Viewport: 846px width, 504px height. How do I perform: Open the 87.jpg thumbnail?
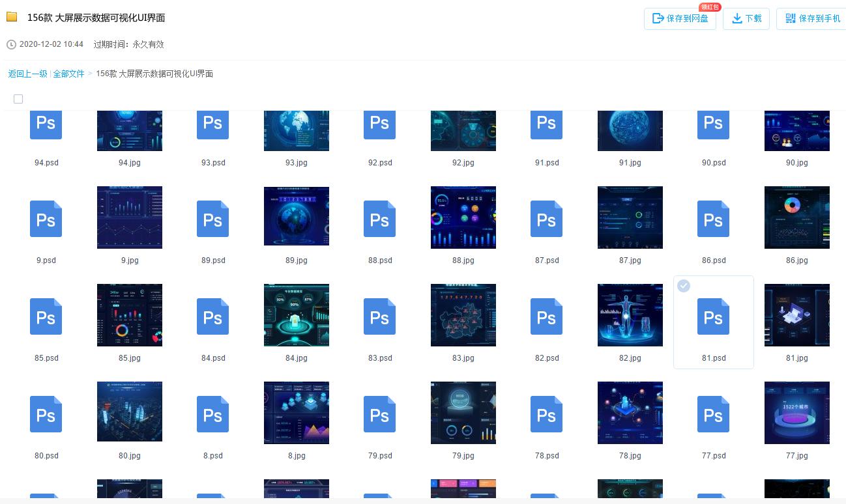click(x=630, y=217)
